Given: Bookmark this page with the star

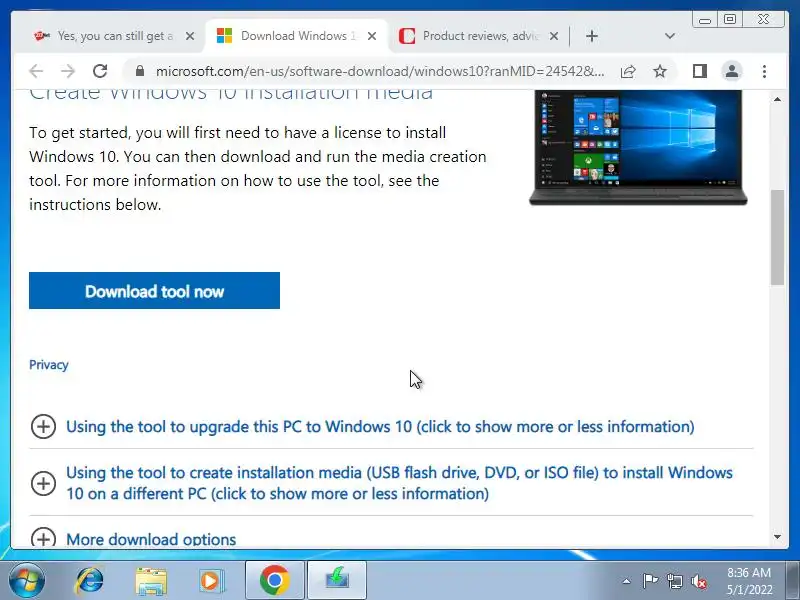Looking at the screenshot, I should pos(660,71).
